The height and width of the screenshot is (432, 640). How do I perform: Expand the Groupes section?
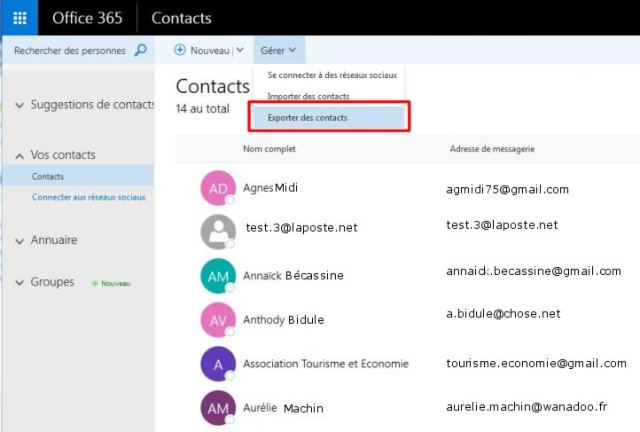20,283
